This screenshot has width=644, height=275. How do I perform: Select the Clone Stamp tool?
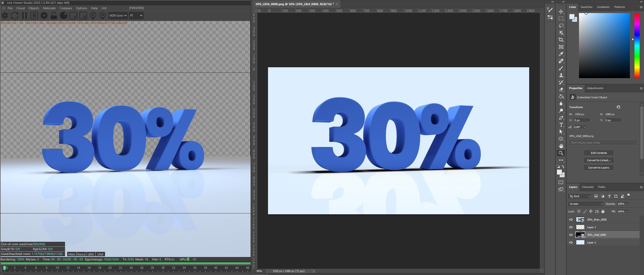(561, 75)
